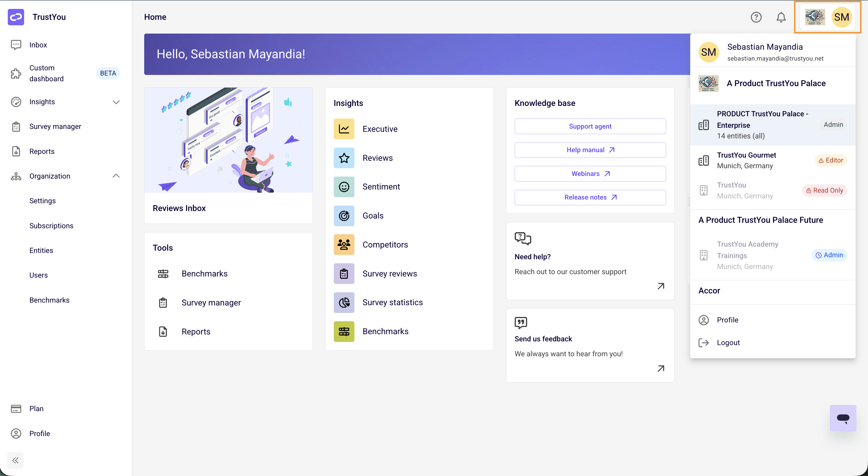Expand the Insights sidebar chevron
The width and height of the screenshot is (868, 476).
point(116,102)
